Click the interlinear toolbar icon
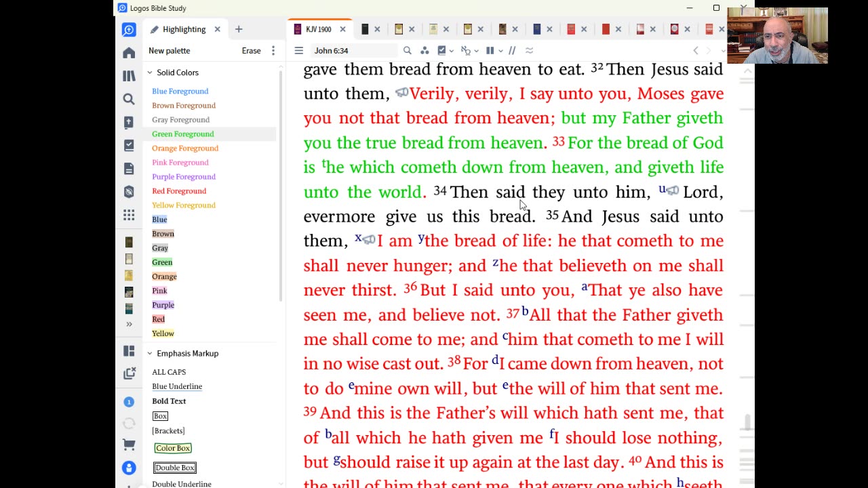The width and height of the screenshot is (868, 488). (465, 50)
